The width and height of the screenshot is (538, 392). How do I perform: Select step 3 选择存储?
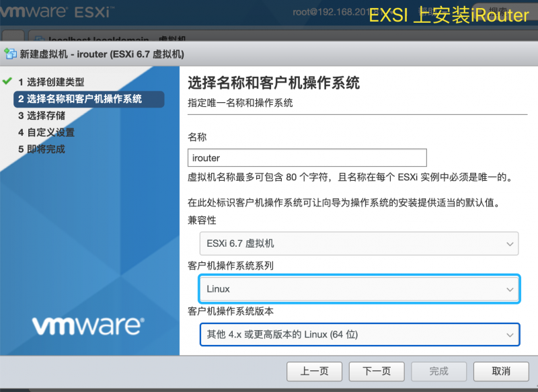click(42, 116)
